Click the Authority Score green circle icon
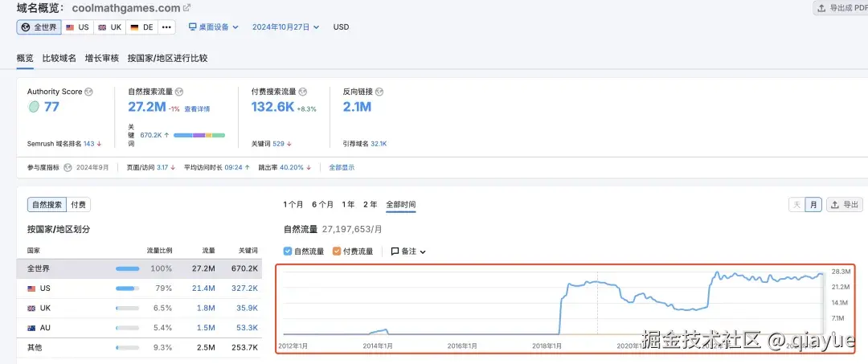Image resolution: width=868 pixels, height=364 pixels. click(x=34, y=107)
